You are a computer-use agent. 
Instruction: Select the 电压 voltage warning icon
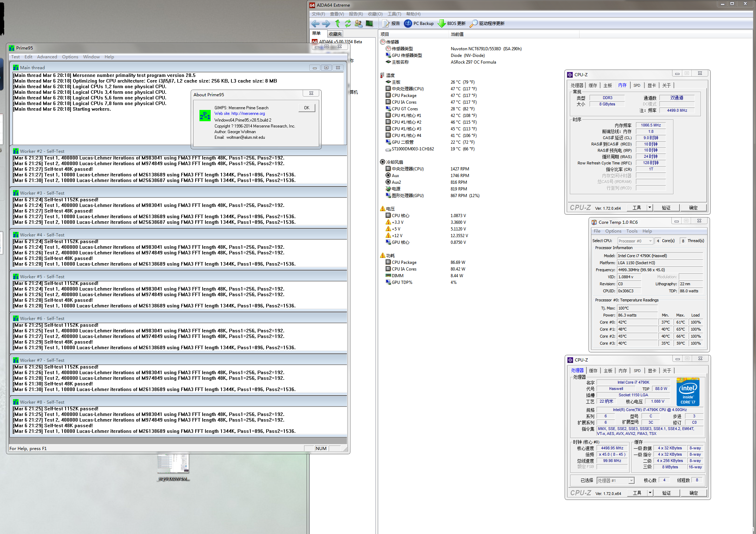pos(383,209)
